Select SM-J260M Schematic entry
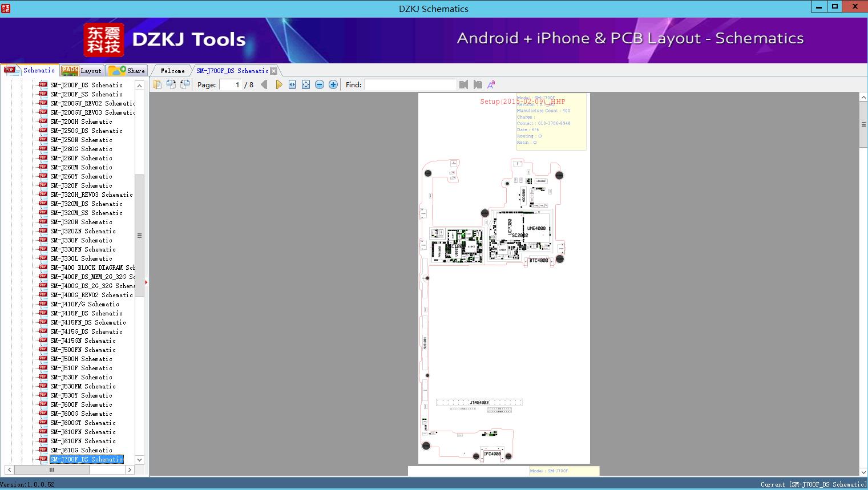The height and width of the screenshot is (490, 868). [81, 167]
